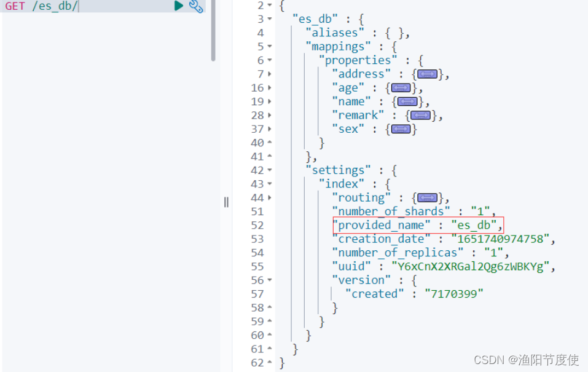Viewport: 588px width, 372px height.
Task: Place cursor in GET /es_db/ request line
Action: pyautogui.click(x=103, y=6)
